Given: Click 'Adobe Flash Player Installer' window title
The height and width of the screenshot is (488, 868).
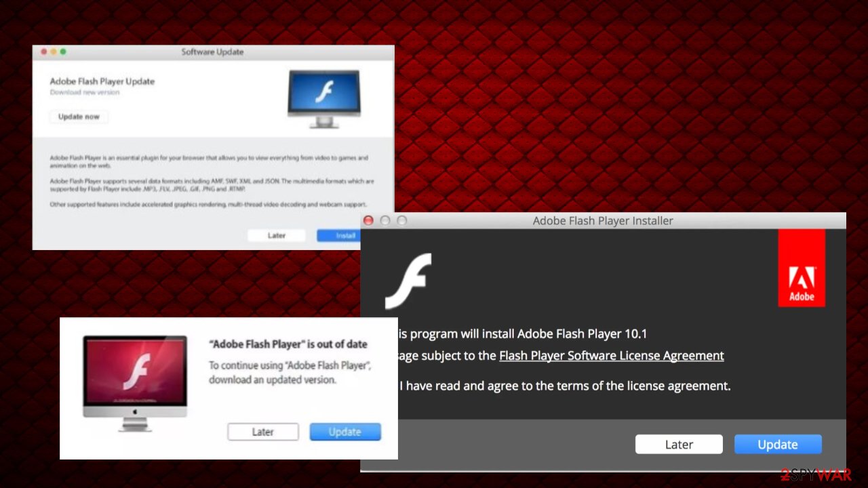Looking at the screenshot, I should [603, 221].
